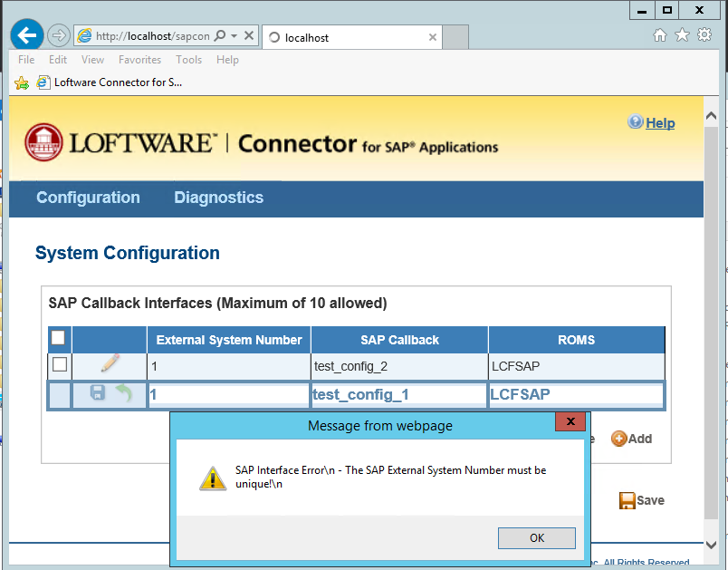
Task: Click the browser forward arrow button
Action: pyautogui.click(x=59, y=35)
